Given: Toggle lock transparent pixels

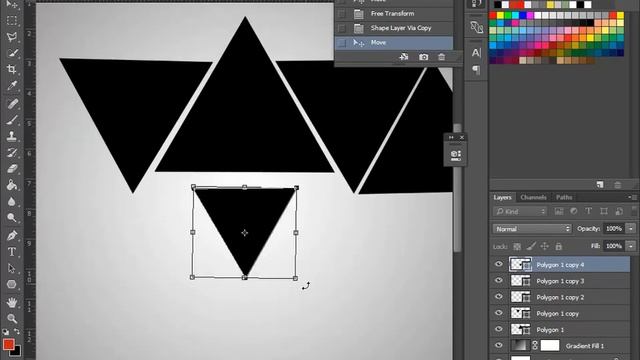Looking at the screenshot, I should pyautogui.click(x=517, y=246).
